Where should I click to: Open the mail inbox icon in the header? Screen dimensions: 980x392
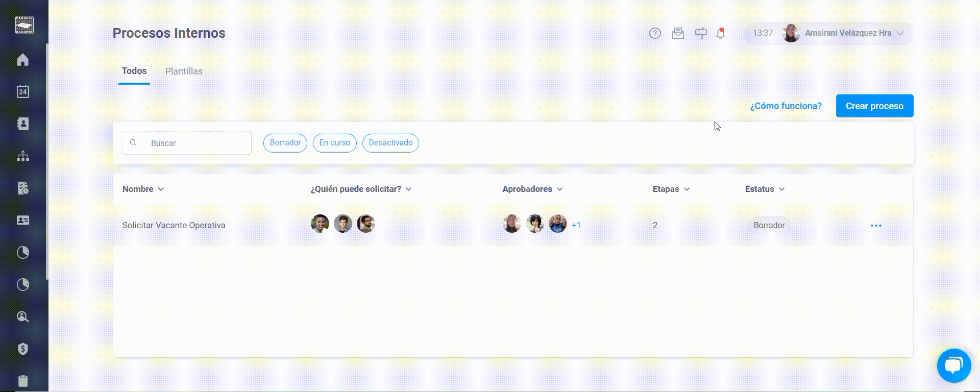pos(678,33)
